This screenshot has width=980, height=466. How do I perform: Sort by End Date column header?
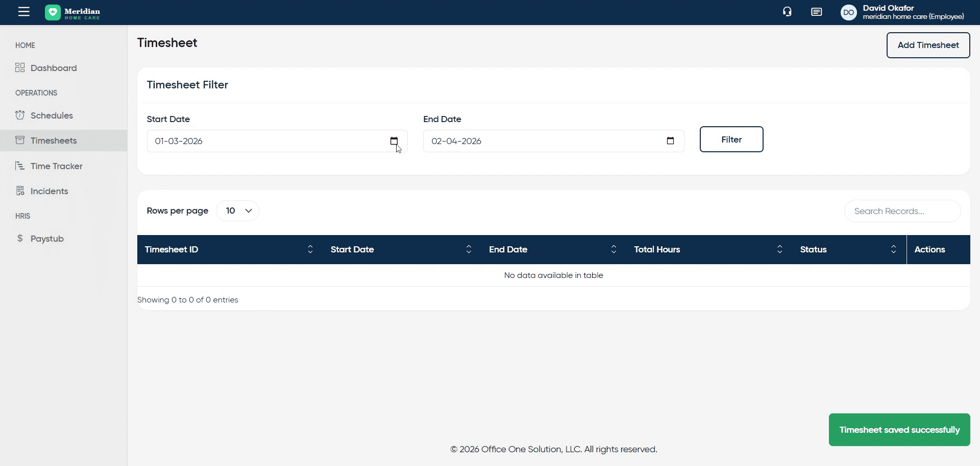(x=508, y=249)
